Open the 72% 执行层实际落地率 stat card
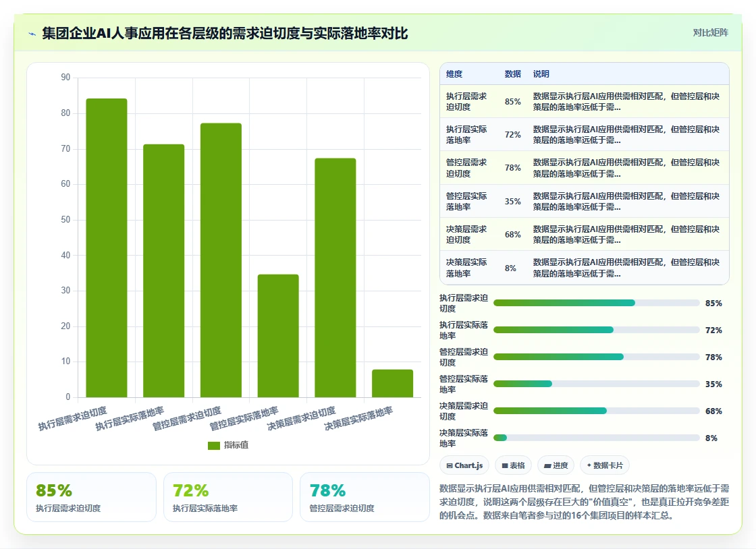756x549 pixels. (228, 497)
